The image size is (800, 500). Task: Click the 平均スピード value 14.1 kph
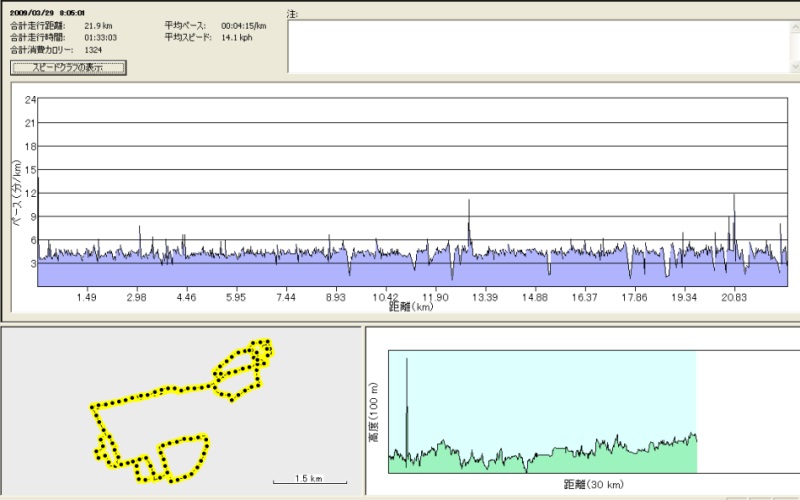tap(239, 38)
